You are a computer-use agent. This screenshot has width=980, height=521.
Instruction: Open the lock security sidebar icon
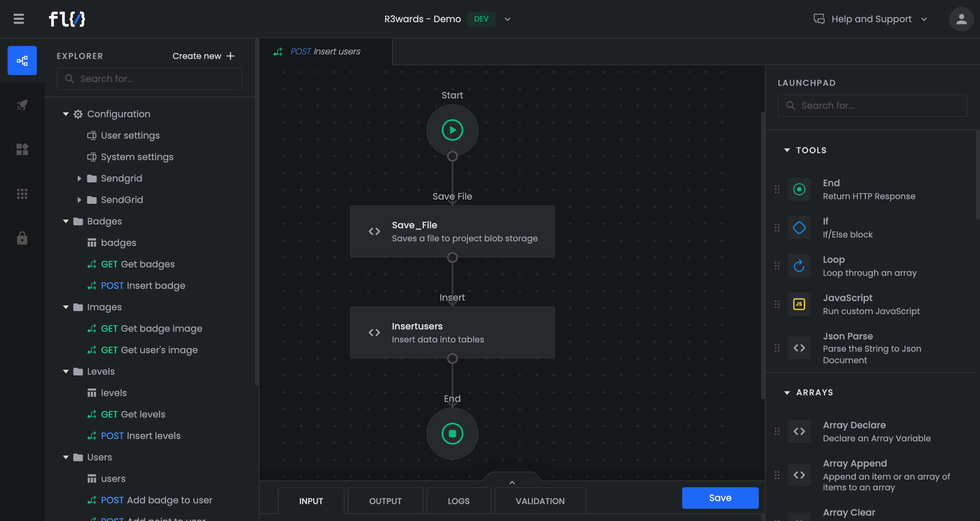click(x=22, y=238)
